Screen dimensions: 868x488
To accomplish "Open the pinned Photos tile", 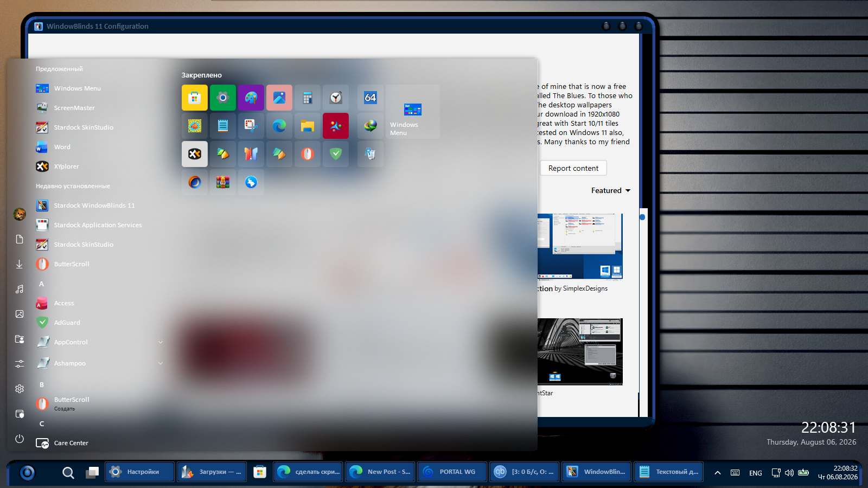I will (279, 98).
